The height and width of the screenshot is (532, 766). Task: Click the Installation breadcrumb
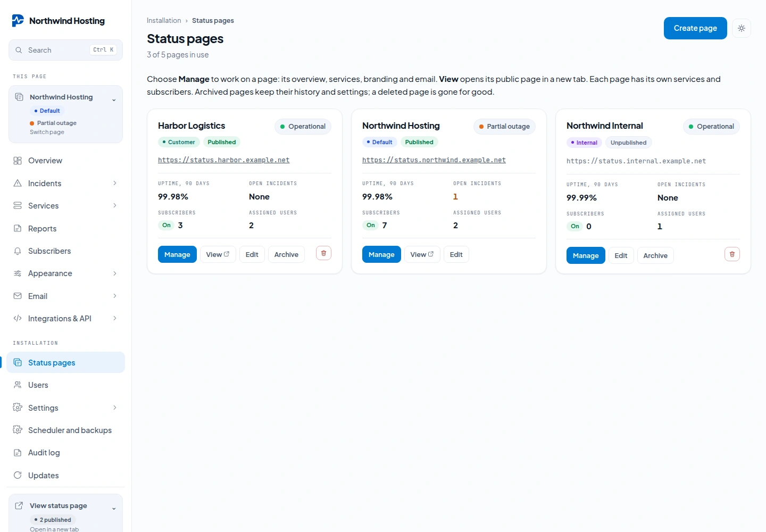[x=164, y=21]
